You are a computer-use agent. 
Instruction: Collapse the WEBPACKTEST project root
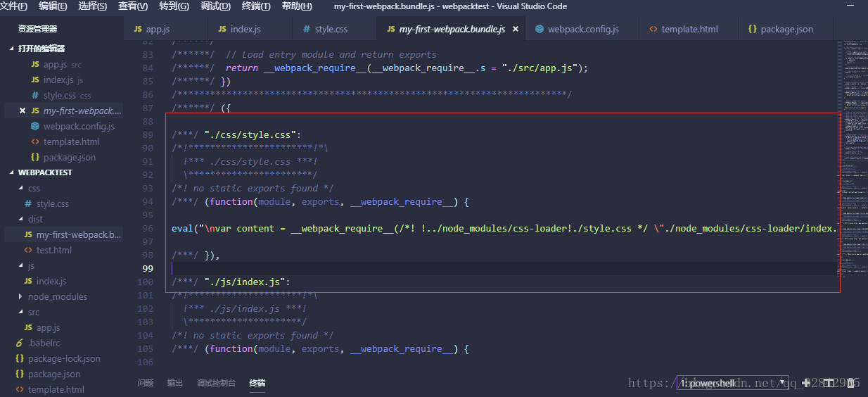[11, 172]
